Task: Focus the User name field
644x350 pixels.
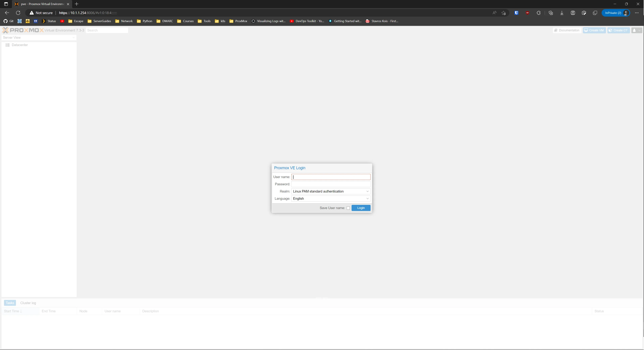Action: pyautogui.click(x=330, y=177)
